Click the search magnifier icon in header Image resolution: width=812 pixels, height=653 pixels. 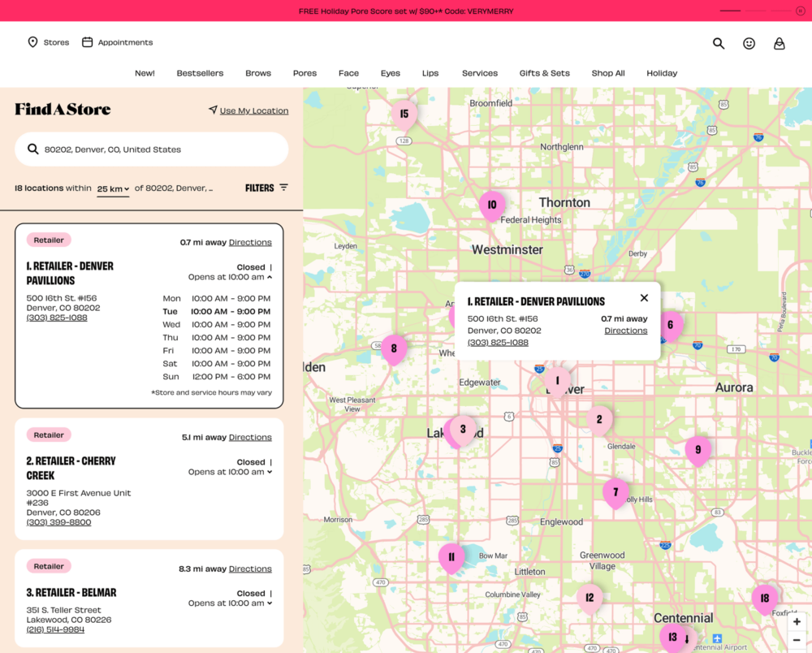(719, 44)
